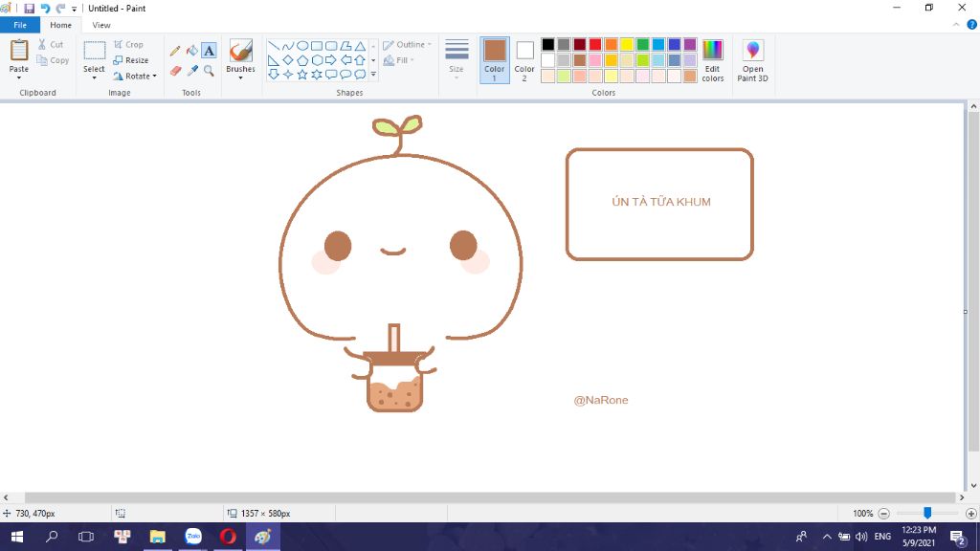Viewport: 980px width, 551px height.
Task: Choose the Oval shape
Action: point(302,46)
